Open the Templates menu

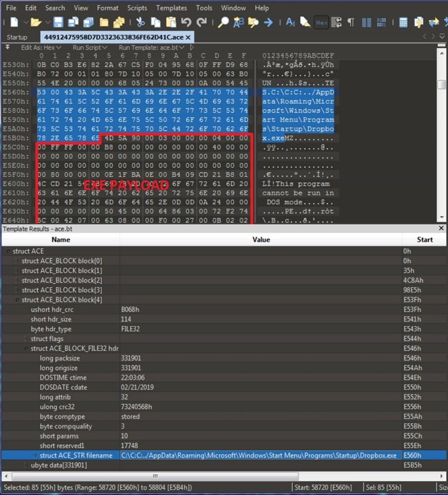click(172, 8)
